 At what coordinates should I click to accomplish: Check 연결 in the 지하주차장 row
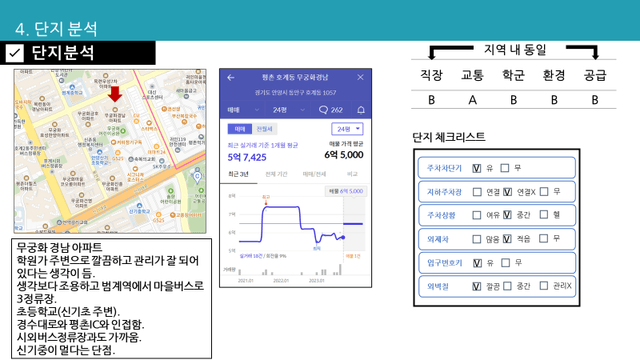tap(477, 192)
